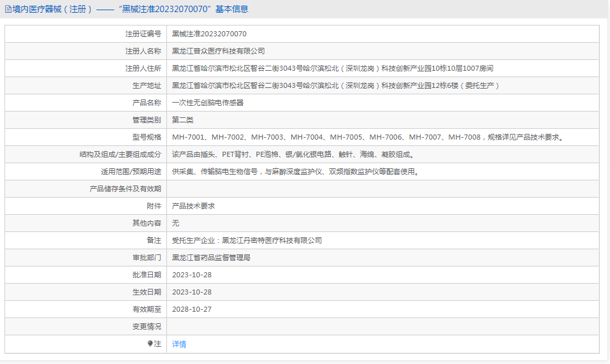Click the registrant address ending 10栋10层1007房间

333,68
